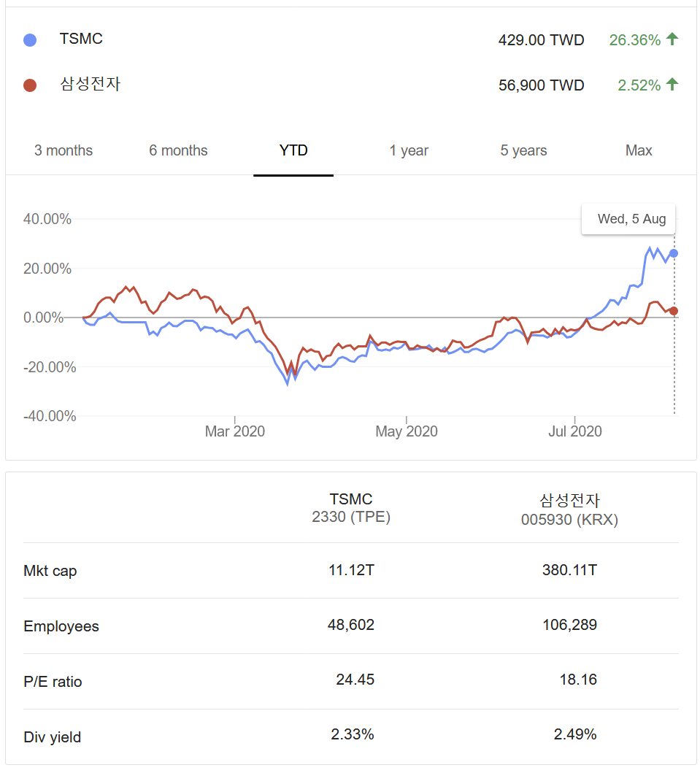Click the blue TSMC legend dot
Image resolution: width=700 pixels, height=773 pixels.
click(30, 40)
